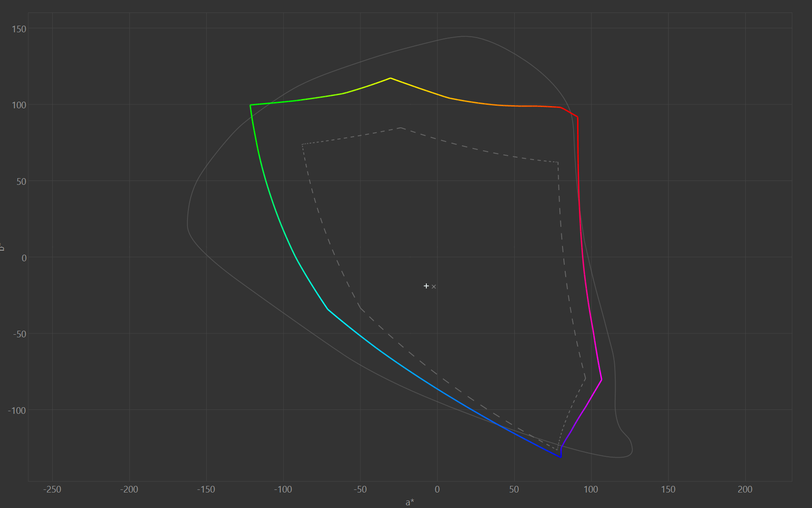Click the a* horizontal axis label
This screenshot has height=508, width=812.
coord(410,502)
